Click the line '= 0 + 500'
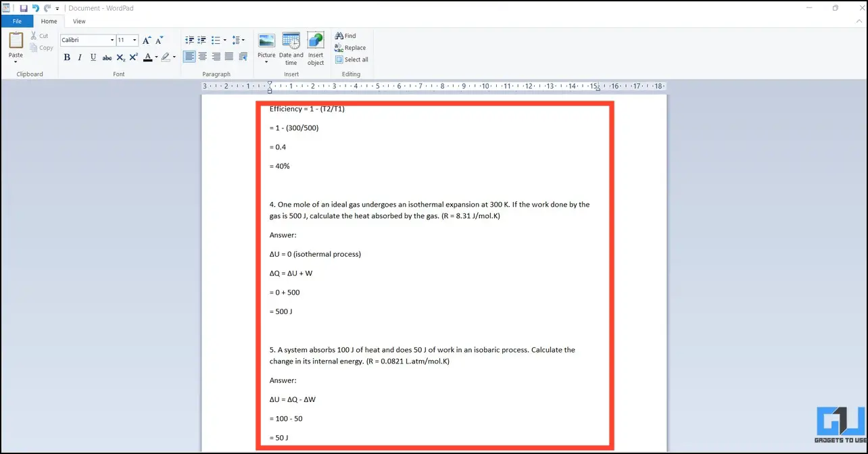The height and width of the screenshot is (454, 868). pyautogui.click(x=285, y=293)
